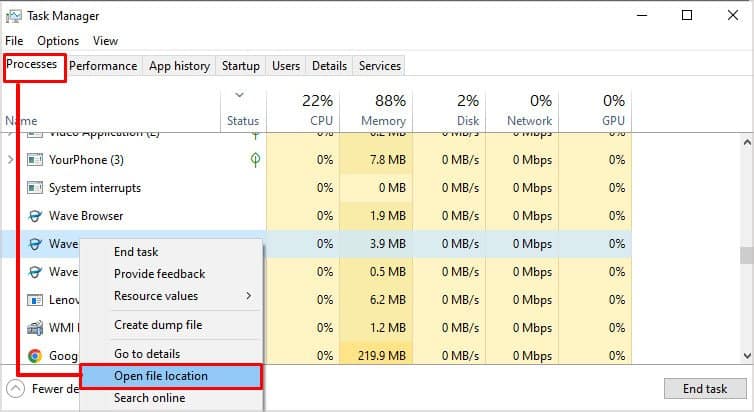
Task: Sort by the GPU column header
Action: [x=595, y=111]
